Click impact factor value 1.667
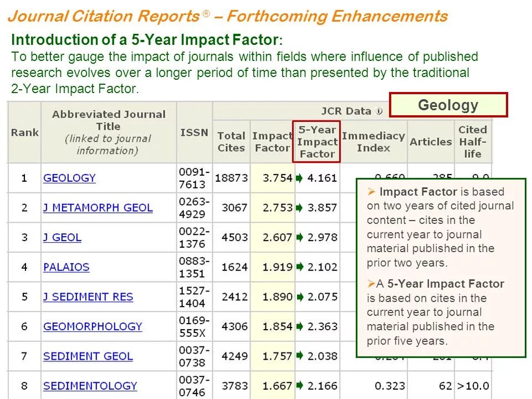Image resolution: width=532 pixels, height=399 pixels. click(x=278, y=386)
